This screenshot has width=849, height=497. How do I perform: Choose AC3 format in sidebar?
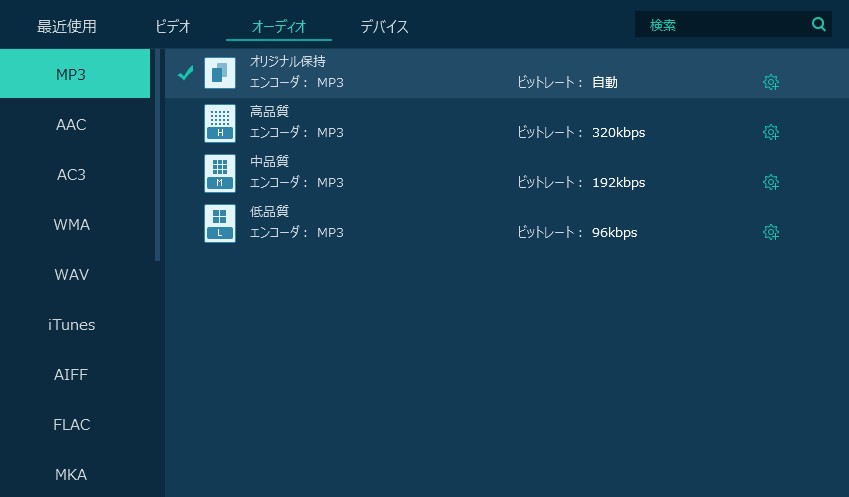tap(71, 174)
